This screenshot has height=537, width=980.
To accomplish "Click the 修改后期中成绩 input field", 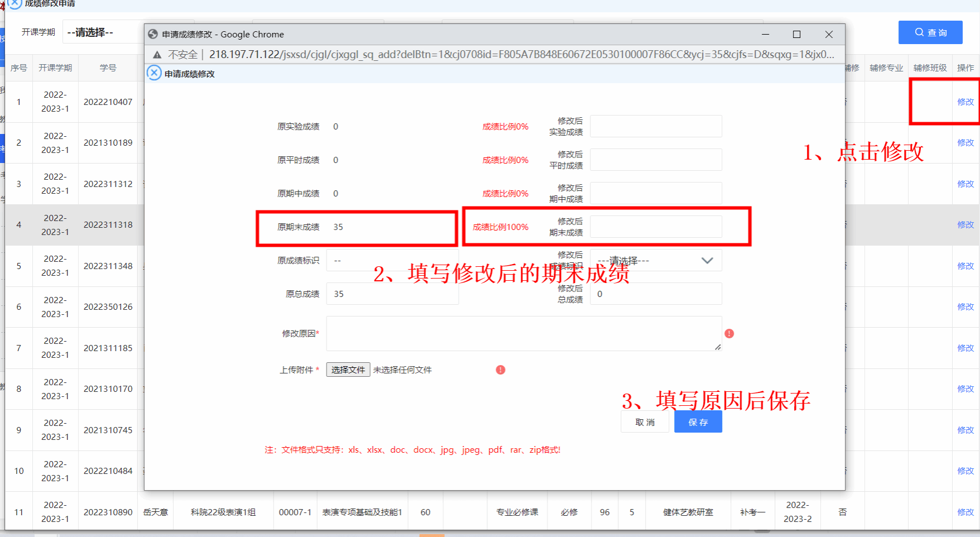I will pyautogui.click(x=656, y=194).
